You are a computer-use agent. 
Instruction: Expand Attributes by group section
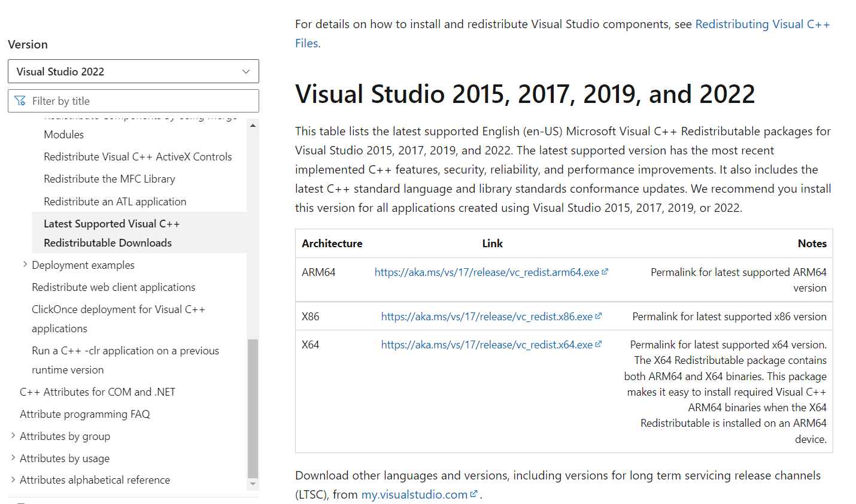(13, 436)
